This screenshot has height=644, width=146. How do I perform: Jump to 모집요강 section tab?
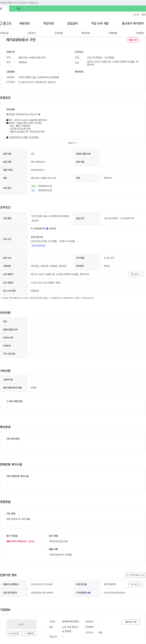coord(5,33)
